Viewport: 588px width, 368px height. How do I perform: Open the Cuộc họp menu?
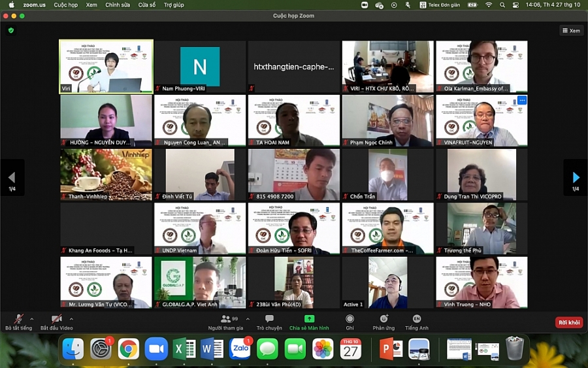pyautogui.click(x=65, y=5)
